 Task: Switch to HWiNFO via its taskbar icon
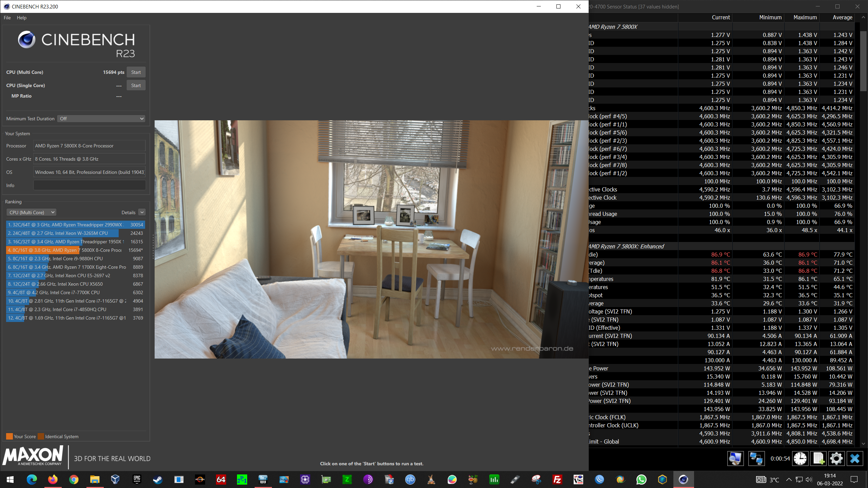263,480
